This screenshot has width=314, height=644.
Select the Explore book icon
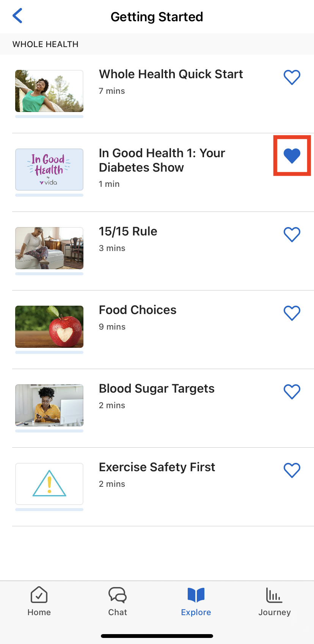[196, 595]
